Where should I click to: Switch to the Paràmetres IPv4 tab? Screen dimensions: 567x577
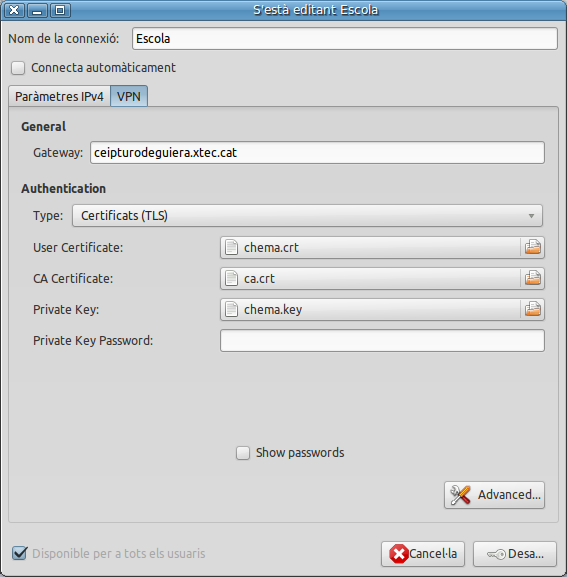tap(59, 96)
